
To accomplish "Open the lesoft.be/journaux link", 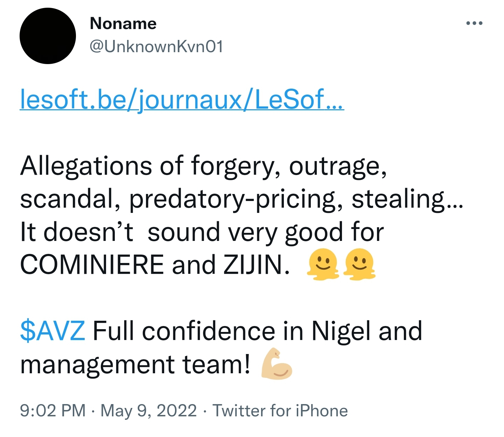I will pos(182,99).
